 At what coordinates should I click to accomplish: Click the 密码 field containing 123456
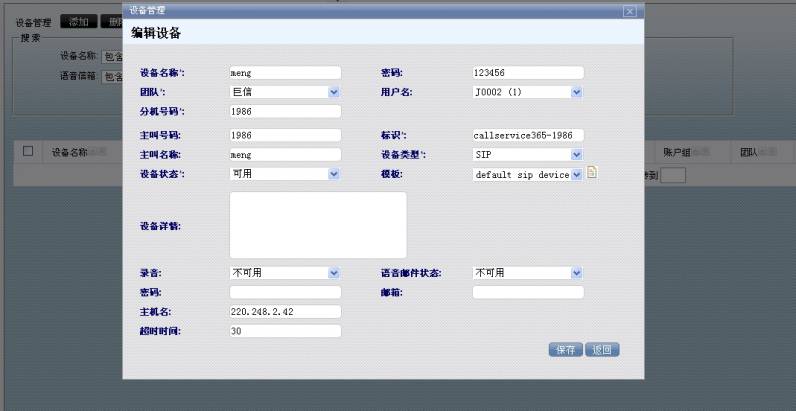tap(527, 73)
